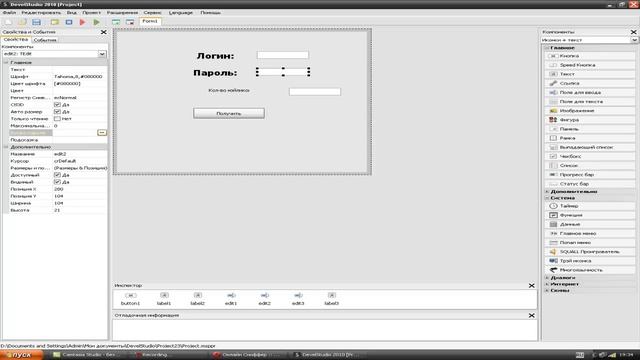
Task: Toggle the Видимый checkbox
Action: tap(57, 182)
